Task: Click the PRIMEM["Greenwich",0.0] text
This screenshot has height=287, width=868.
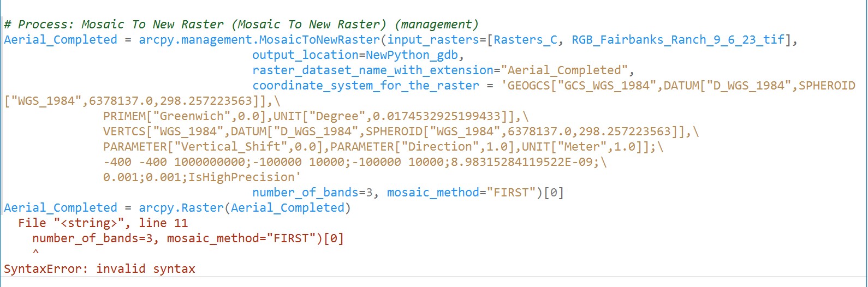Action: click(187, 116)
